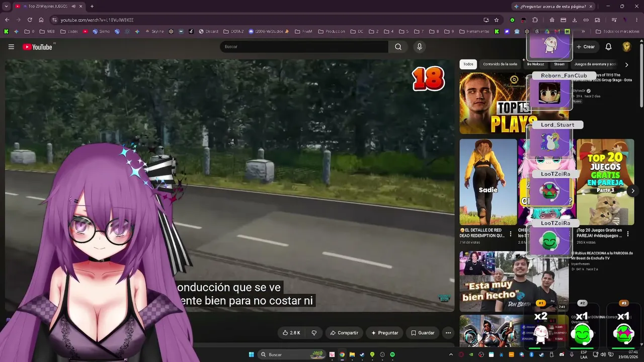
Task: Show hidden system tray icons
Action: click(451, 354)
